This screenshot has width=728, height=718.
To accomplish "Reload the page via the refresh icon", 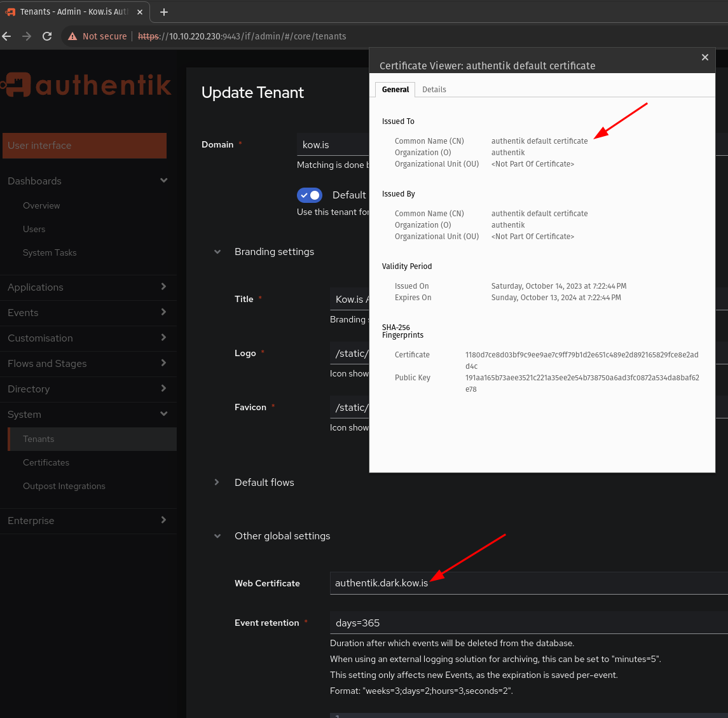I will [x=46, y=36].
